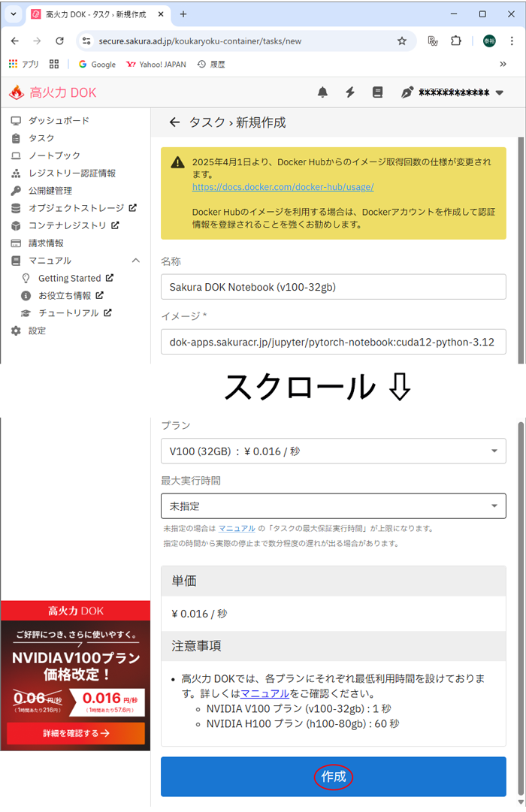Click the registry credentials icon

16,174
